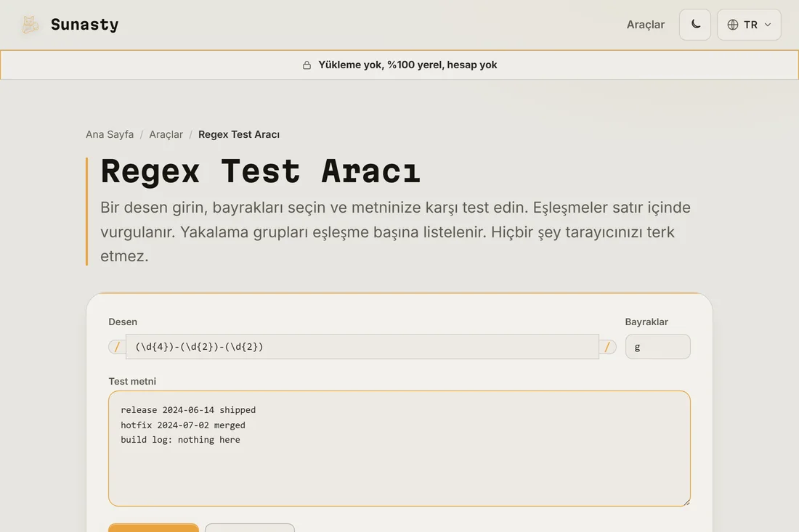Click the globe icon in language selector
Screen dimensions: 799x532
coord(733,25)
